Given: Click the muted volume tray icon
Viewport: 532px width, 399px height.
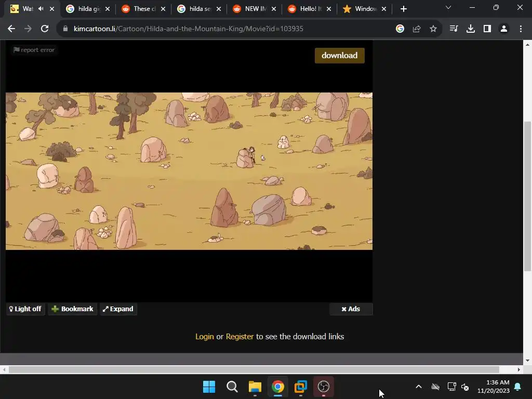Looking at the screenshot, I should [x=465, y=387].
